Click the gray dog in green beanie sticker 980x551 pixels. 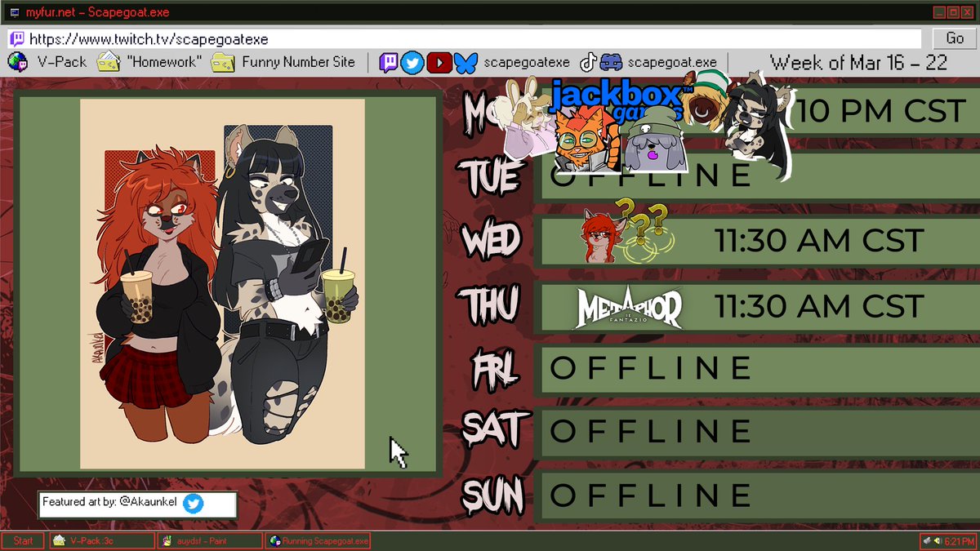(x=653, y=140)
